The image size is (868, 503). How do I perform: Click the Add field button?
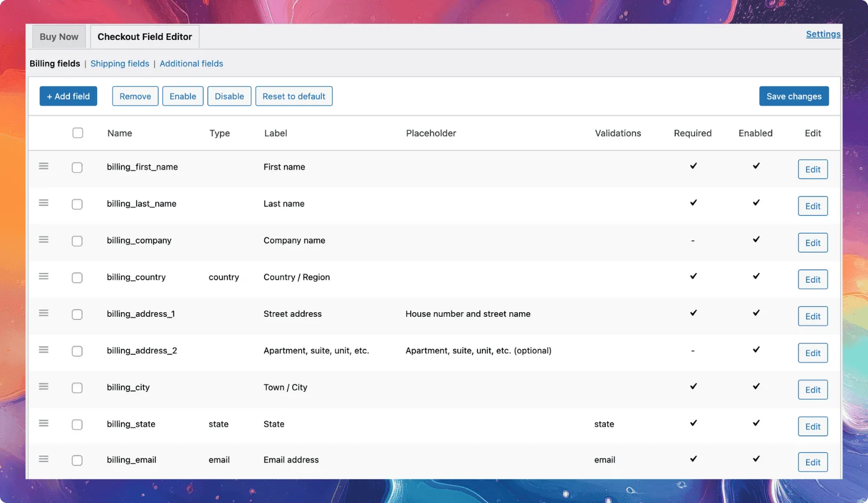(68, 96)
